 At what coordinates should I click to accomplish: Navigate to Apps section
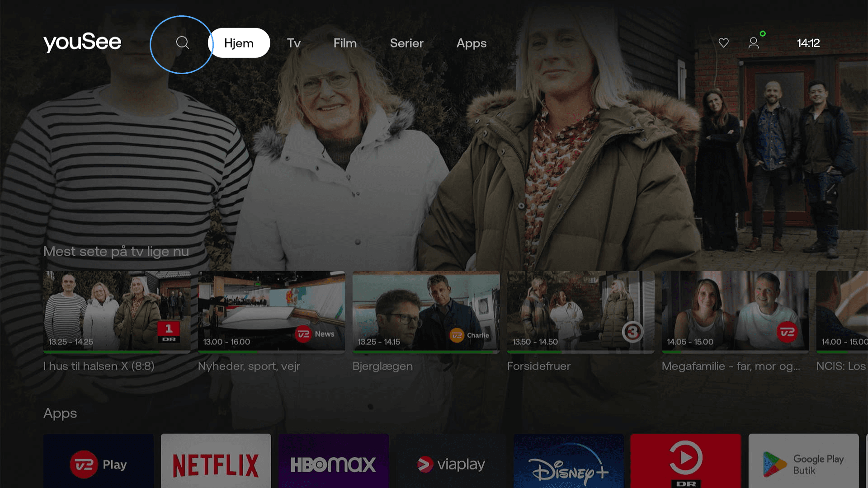pos(471,43)
